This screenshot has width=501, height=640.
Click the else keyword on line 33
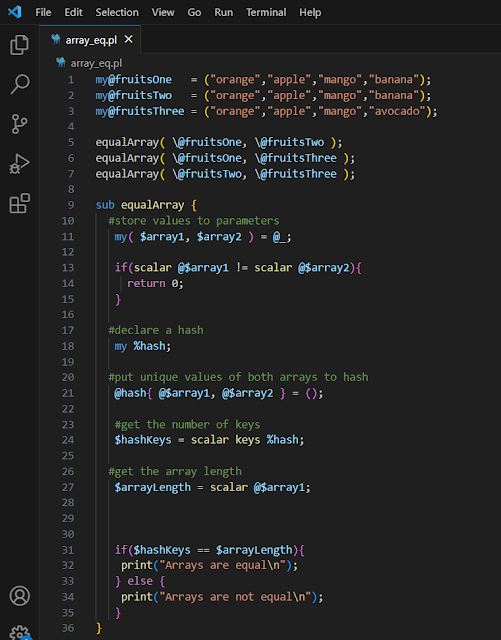click(140, 581)
